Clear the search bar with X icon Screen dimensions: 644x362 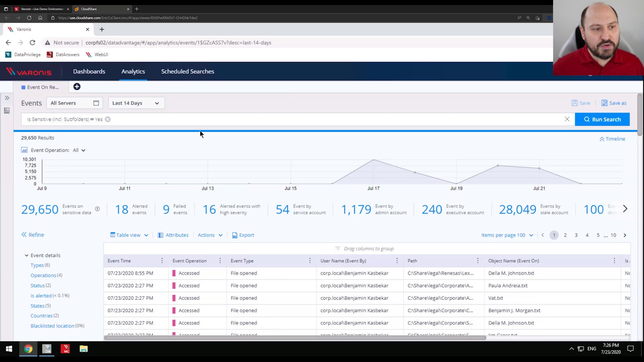pyautogui.click(x=567, y=119)
